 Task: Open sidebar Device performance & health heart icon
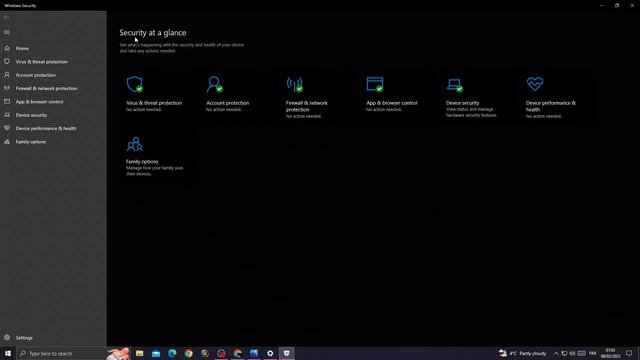pyautogui.click(x=7, y=128)
